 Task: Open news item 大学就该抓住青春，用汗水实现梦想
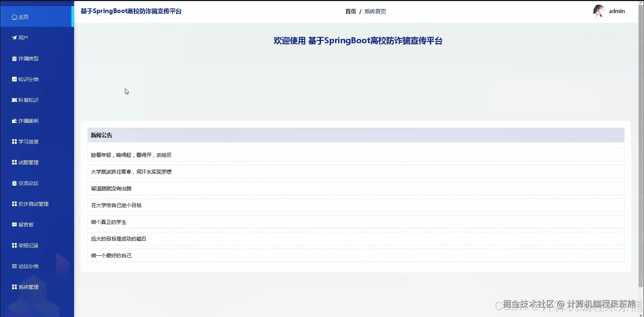click(x=356, y=172)
